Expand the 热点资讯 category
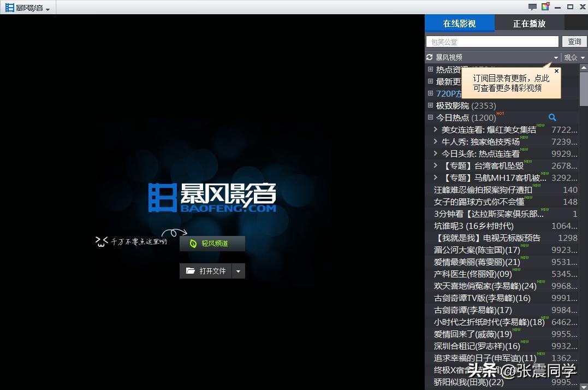Screen dimensions: 588x390 [430, 69]
